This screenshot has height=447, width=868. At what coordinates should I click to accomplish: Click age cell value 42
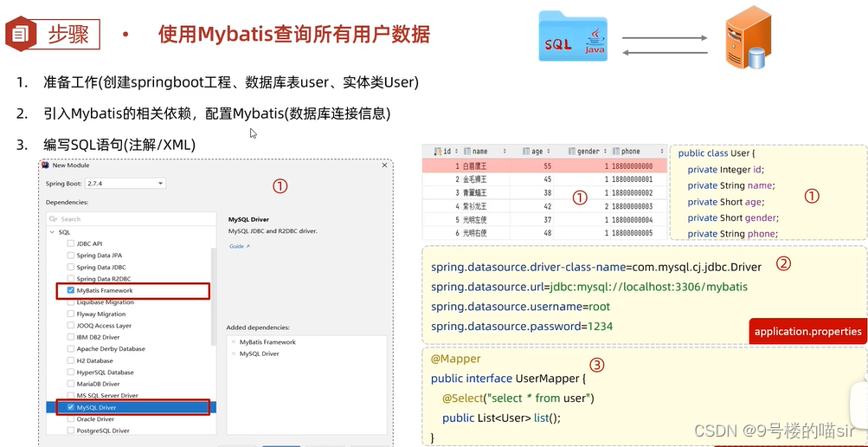tap(547, 206)
